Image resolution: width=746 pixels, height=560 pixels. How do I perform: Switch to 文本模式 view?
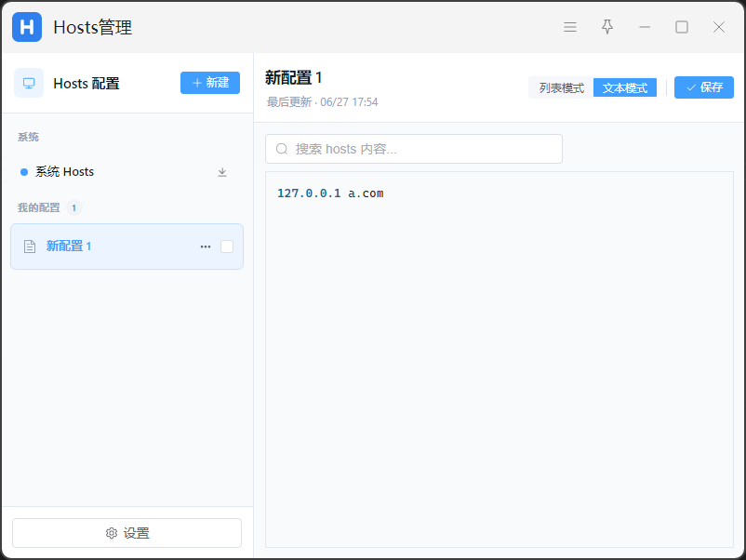(625, 88)
